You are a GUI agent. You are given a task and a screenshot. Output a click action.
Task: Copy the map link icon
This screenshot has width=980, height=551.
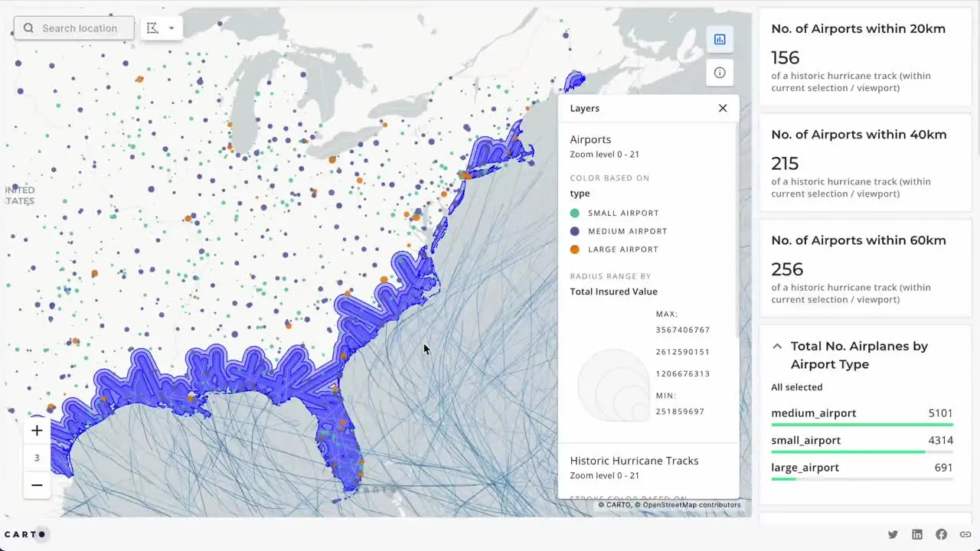965,534
